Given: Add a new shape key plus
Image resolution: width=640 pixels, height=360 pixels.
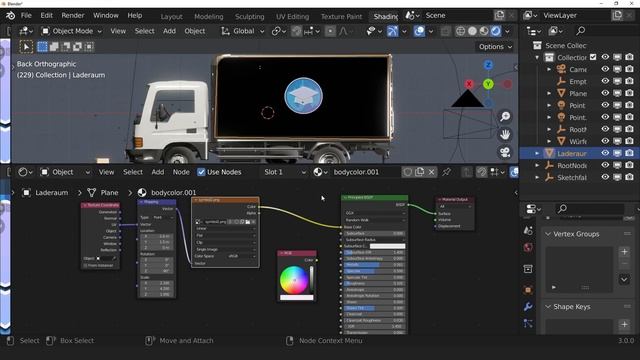Looking at the screenshot, I should pyautogui.click(x=624, y=324).
